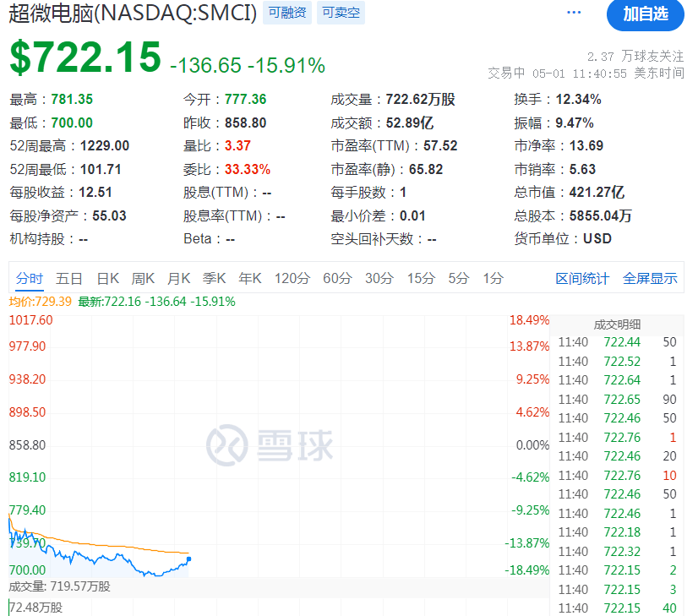The width and height of the screenshot is (698, 616).
Task: Click the 加自选 add-to-watchlist button
Action: pyautogui.click(x=646, y=17)
